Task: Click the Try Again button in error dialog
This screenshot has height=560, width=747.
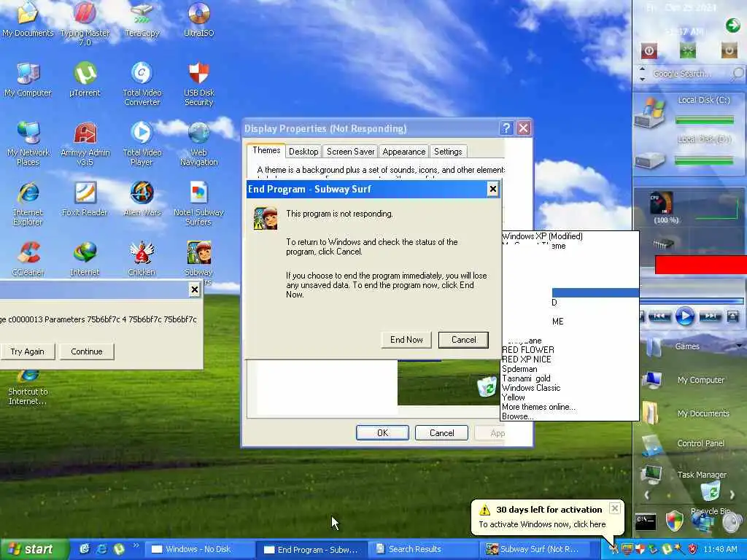Action: [28, 351]
